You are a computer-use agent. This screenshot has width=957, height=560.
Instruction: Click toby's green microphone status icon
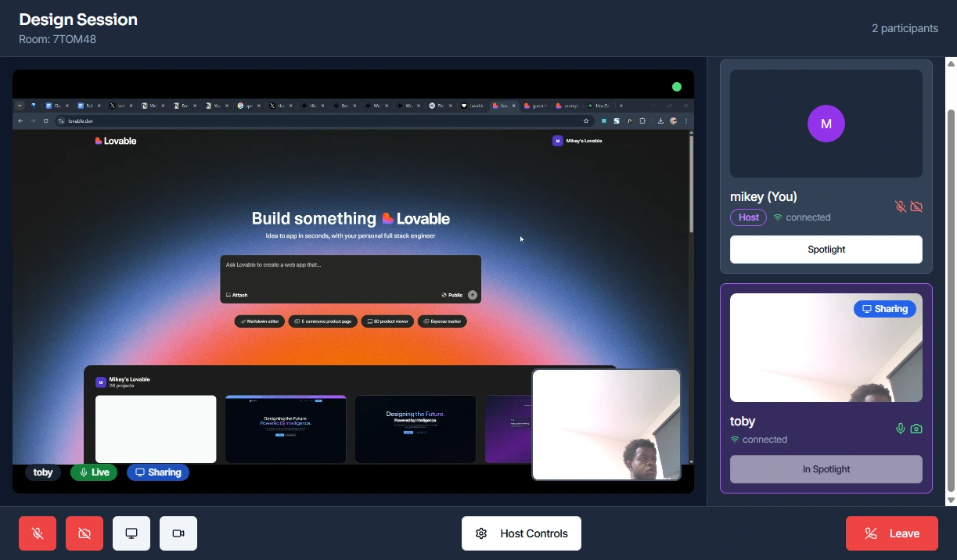(901, 429)
